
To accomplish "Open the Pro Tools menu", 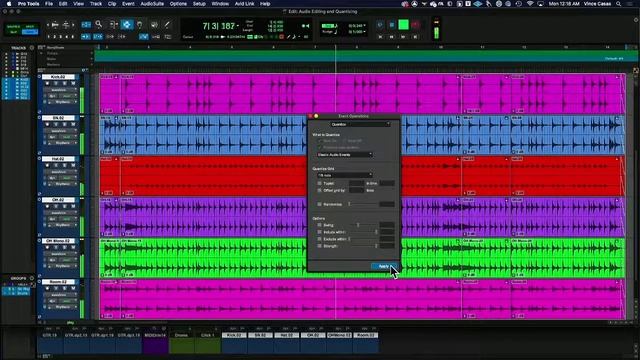I will 29,4.
